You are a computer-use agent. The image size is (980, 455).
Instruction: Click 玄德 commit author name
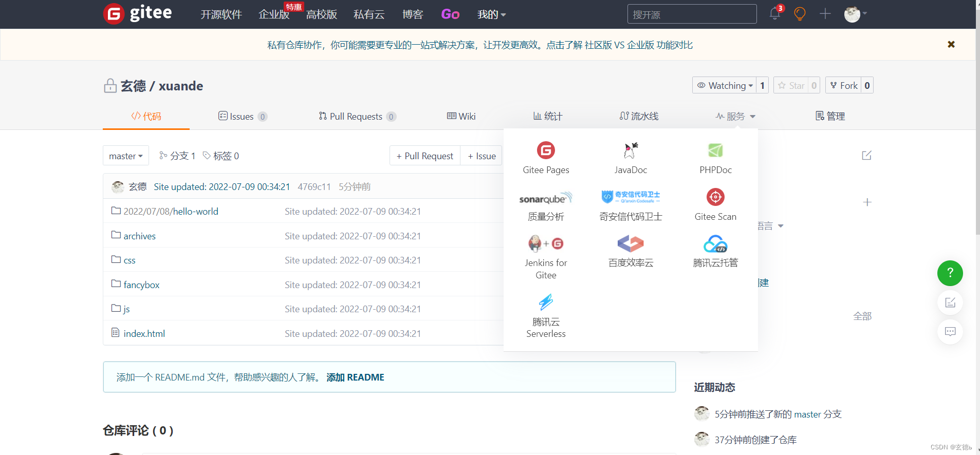[x=137, y=186]
